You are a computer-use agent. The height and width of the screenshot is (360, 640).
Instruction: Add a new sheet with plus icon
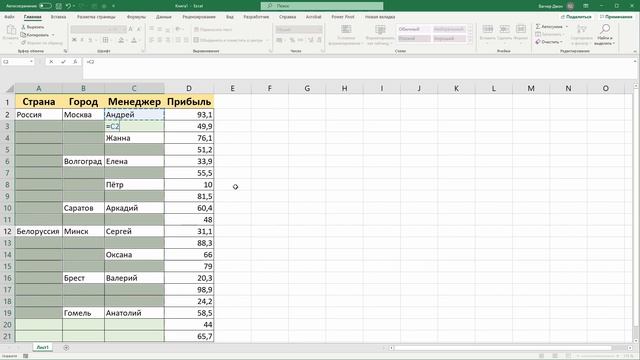click(66, 348)
